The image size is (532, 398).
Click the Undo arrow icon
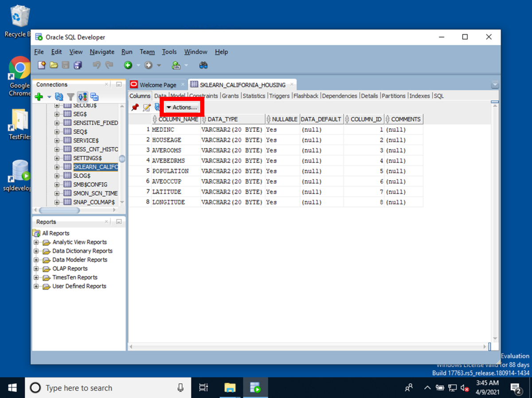pyautogui.click(x=96, y=65)
